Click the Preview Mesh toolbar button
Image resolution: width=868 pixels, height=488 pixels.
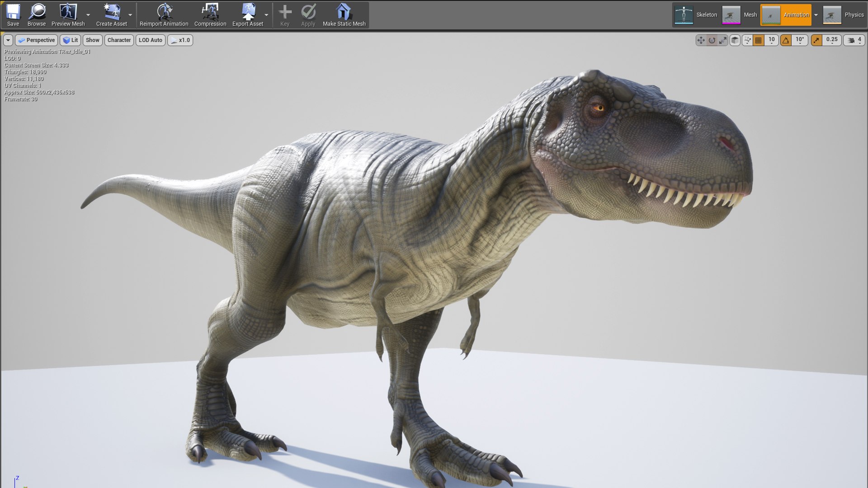pyautogui.click(x=68, y=15)
